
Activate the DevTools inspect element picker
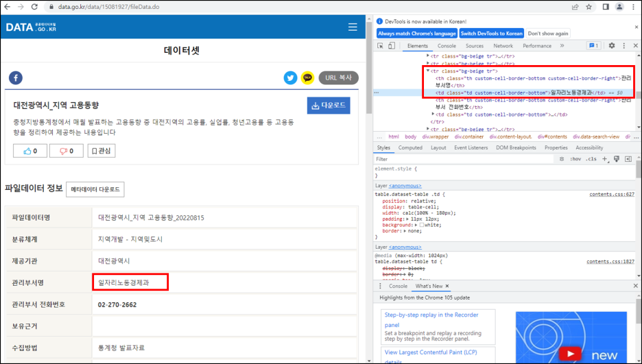pyautogui.click(x=381, y=46)
